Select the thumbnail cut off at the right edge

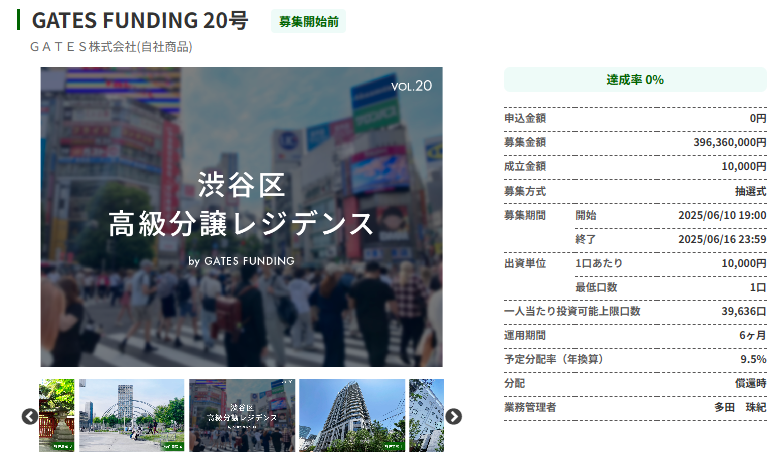pos(427,415)
